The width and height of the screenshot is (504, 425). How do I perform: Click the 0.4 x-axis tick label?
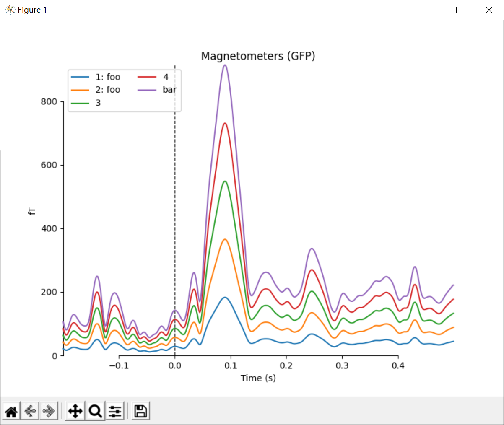(398, 365)
